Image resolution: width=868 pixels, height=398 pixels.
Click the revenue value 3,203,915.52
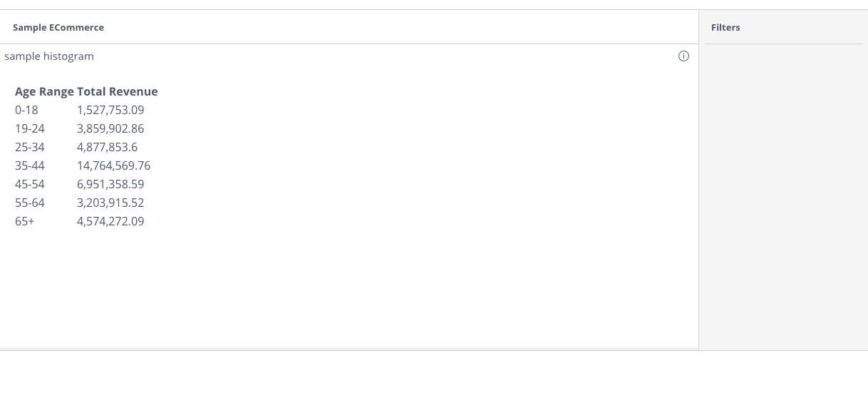110,203
